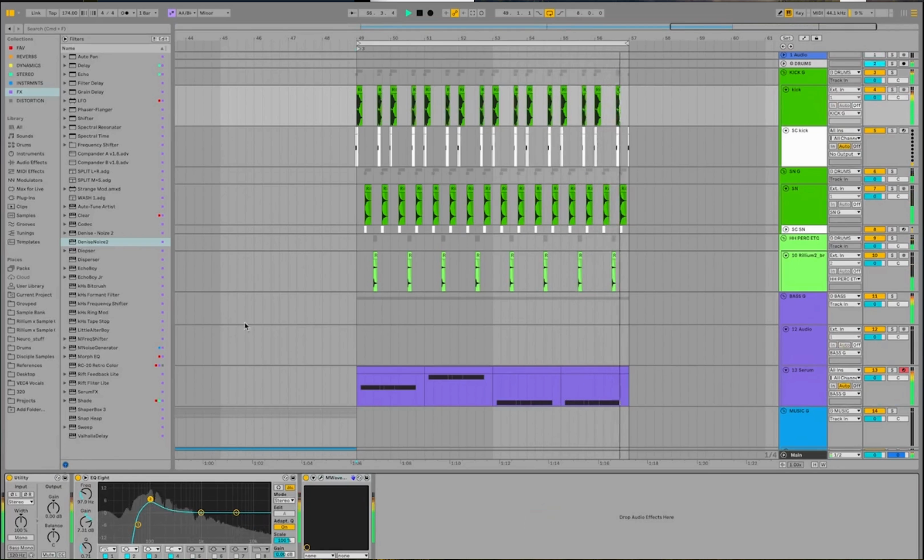This screenshot has width=924, height=560.
Task: Open the Key map mode
Action: point(799,13)
